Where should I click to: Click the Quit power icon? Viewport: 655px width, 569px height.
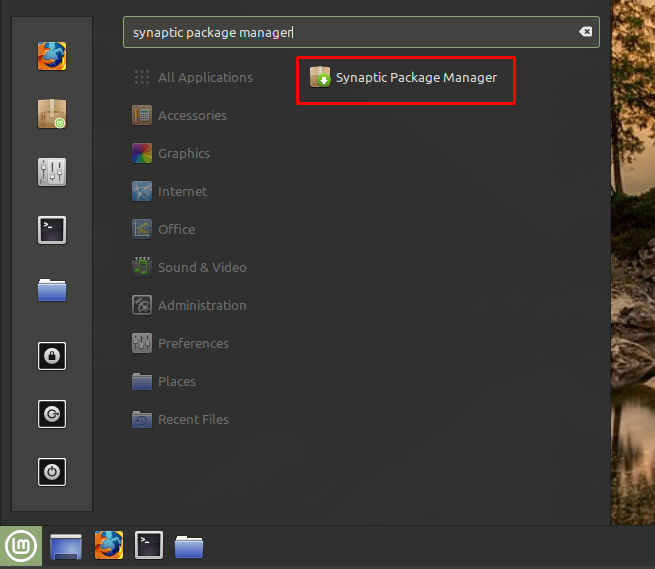point(52,472)
